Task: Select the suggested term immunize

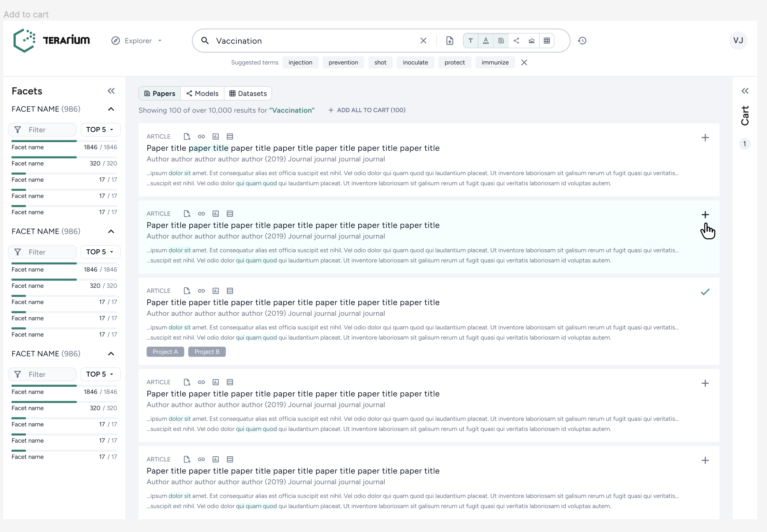Action: point(495,62)
